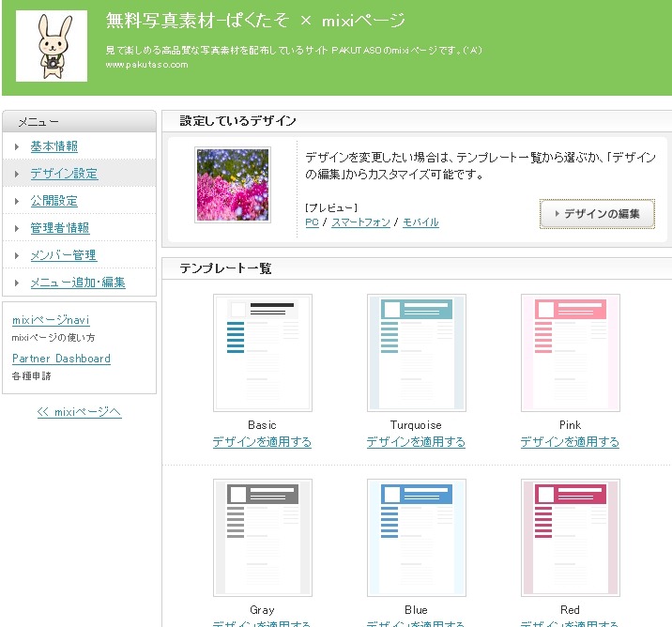Click the Blue template name label
The width and height of the screenshot is (672, 627).
[416, 610]
